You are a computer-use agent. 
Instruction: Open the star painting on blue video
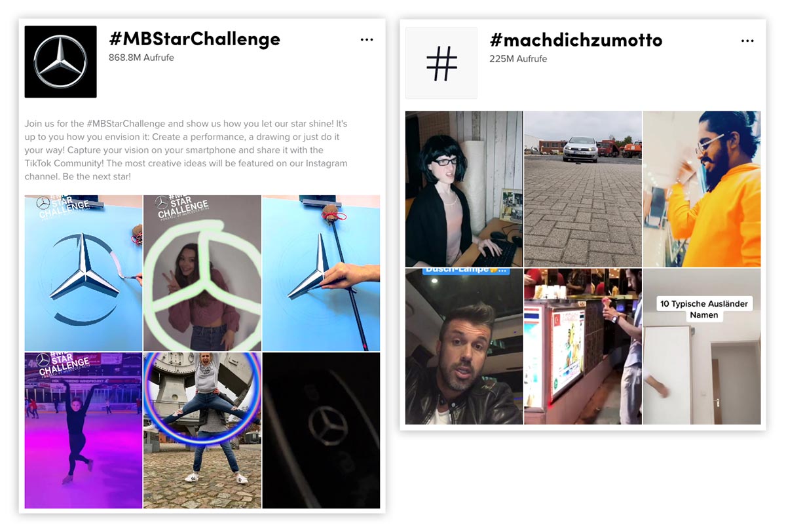click(83, 273)
